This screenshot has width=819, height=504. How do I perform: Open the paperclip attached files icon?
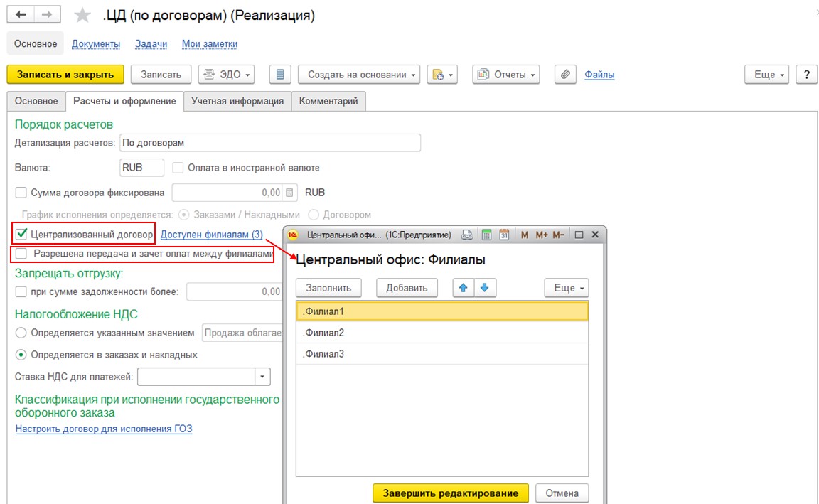(565, 75)
